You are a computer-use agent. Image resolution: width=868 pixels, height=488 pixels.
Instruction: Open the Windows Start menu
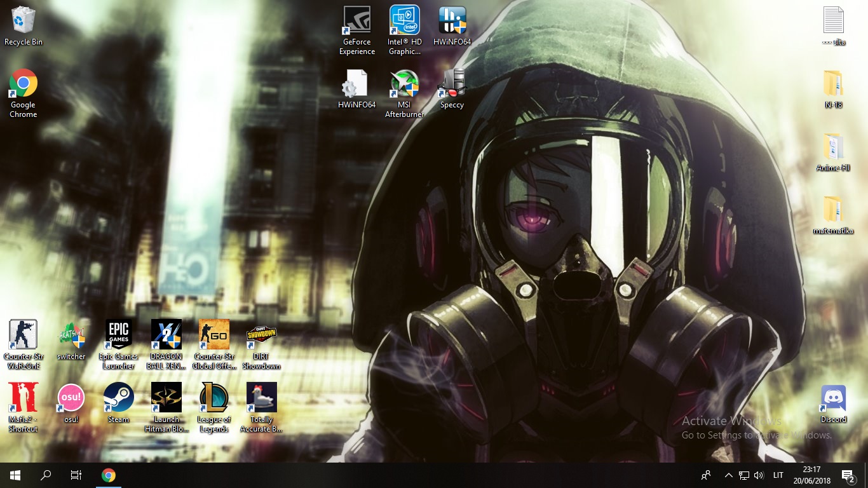tap(15, 475)
